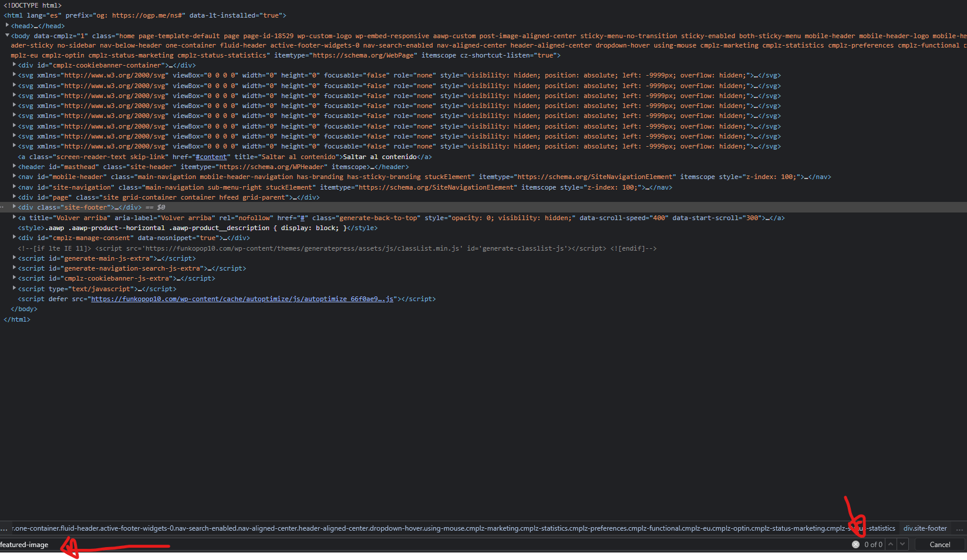
Task: Expand the div with id page
Action: point(15,197)
